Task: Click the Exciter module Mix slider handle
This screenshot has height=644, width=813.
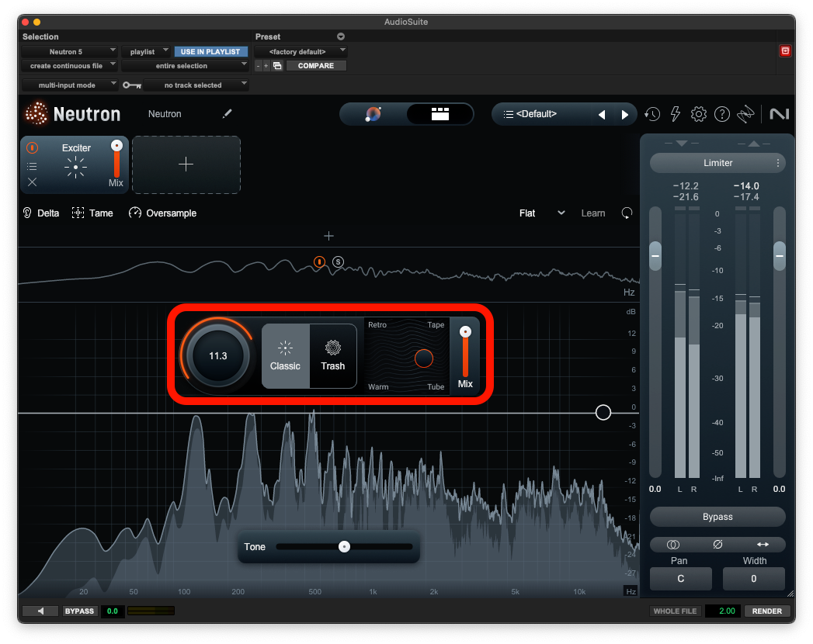Action: tap(117, 146)
